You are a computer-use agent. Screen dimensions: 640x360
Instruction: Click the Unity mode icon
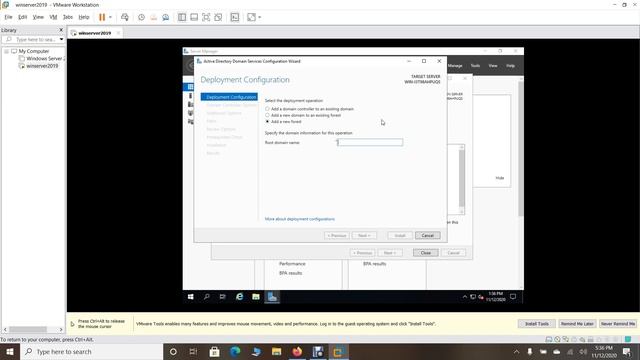point(218,17)
